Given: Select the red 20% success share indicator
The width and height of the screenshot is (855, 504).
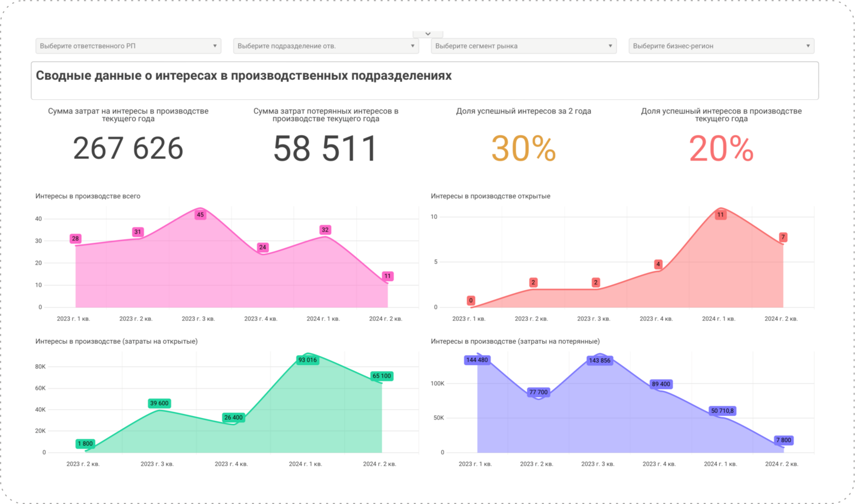Looking at the screenshot, I should tap(721, 149).
